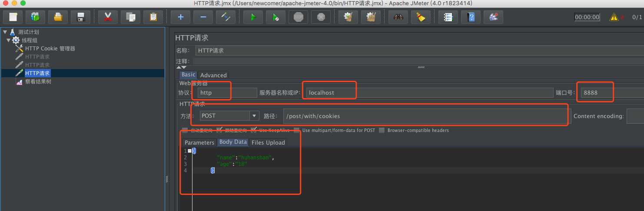644x211 pixels.
Task: Click the Open file folder icon
Action: tap(58, 17)
